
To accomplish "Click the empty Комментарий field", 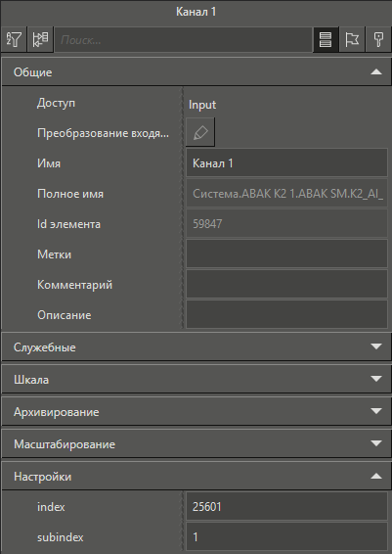I will pyautogui.click(x=286, y=285).
